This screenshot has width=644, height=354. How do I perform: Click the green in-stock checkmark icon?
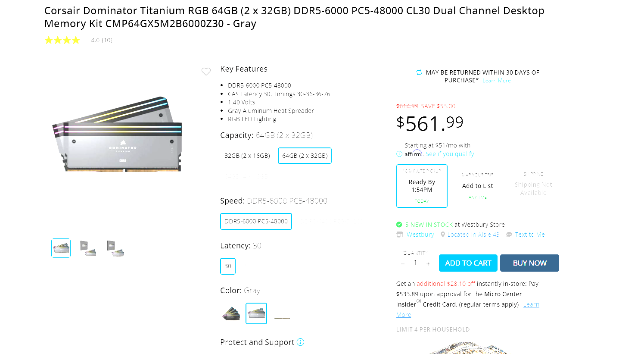(399, 224)
